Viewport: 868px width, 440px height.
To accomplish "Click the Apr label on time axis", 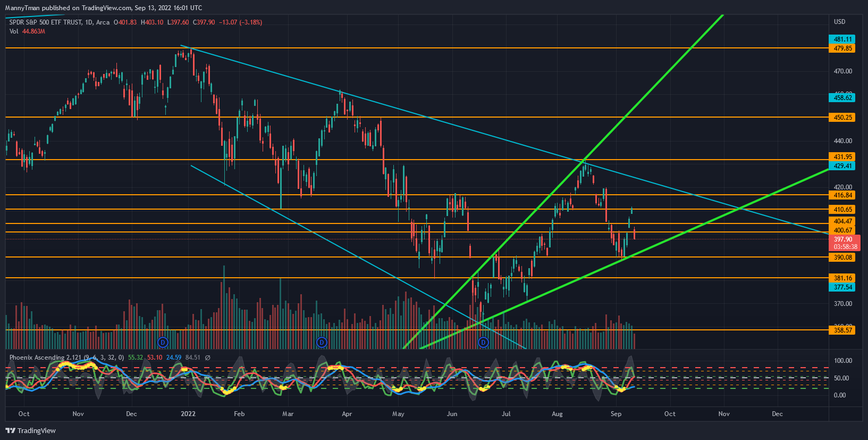I will click(x=347, y=414).
